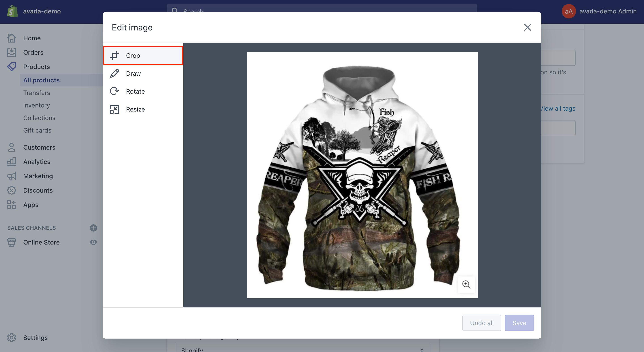
Task: Select All Products tree item
Action: (42, 80)
